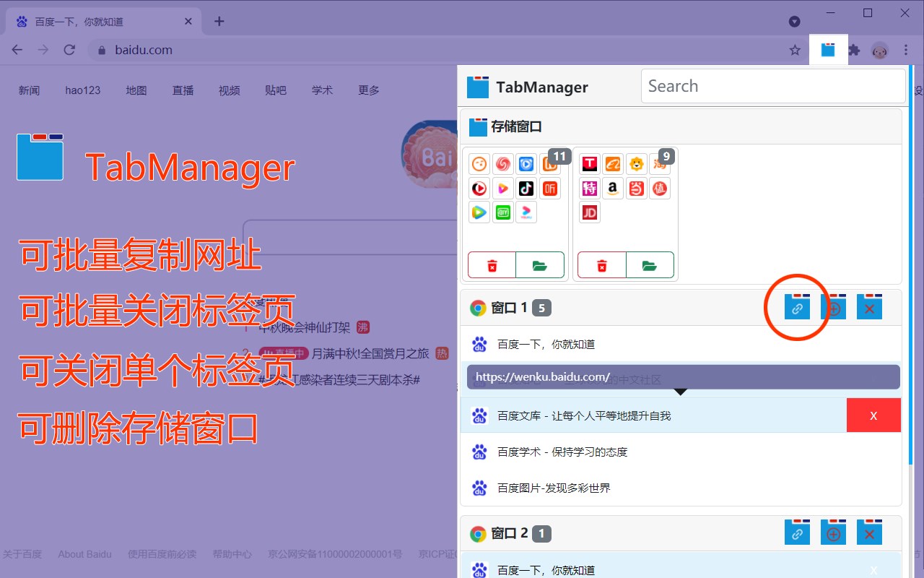Click the Tmall T favicon
This screenshot has width=924, height=578.
[x=590, y=164]
